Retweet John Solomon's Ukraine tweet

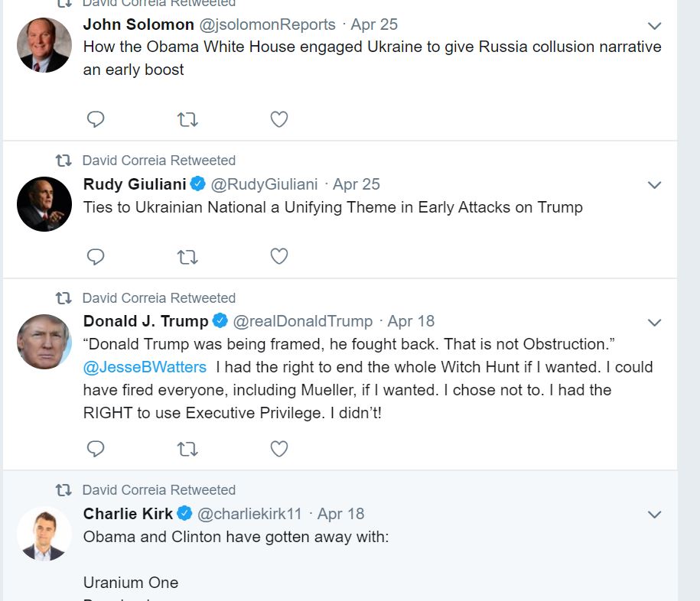[x=187, y=119]
